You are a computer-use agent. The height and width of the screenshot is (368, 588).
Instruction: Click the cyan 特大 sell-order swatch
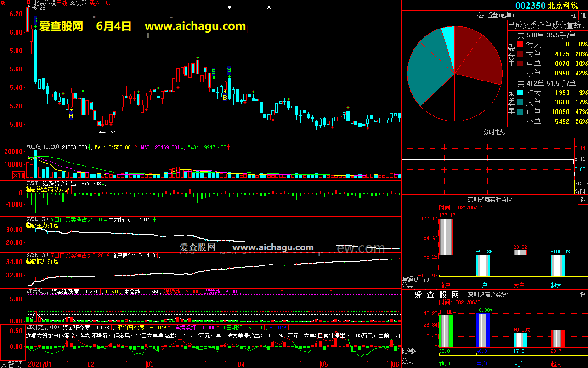click(x=520, y=92)
